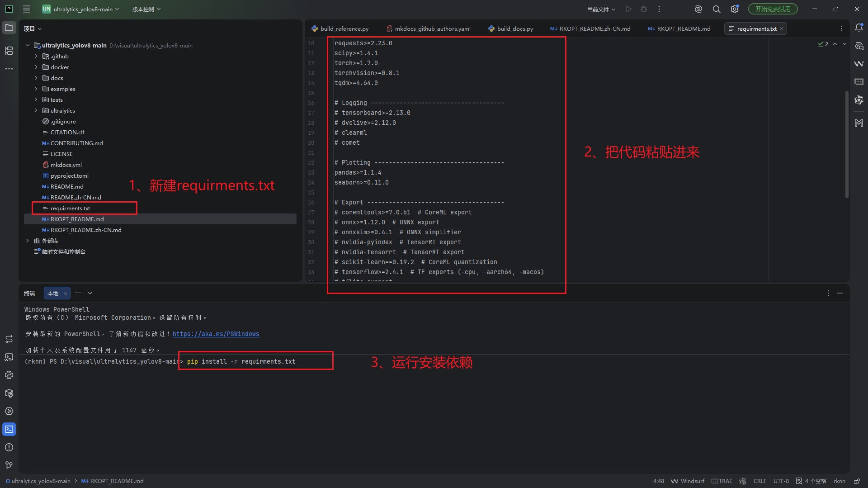The height and width of the screenshot is (488, 868).
Task: Click the Debug bug icon
Action: pyautogui.click(x=644, y=9)
